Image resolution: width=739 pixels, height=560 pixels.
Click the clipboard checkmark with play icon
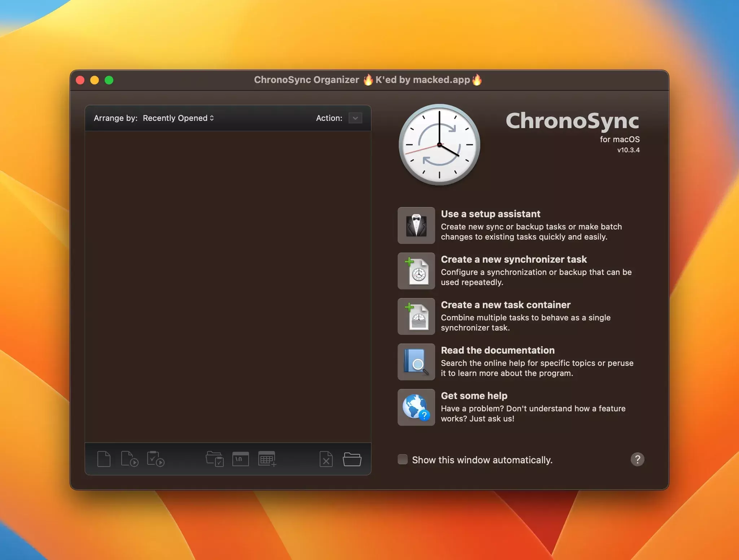click(x=156, y=459)
